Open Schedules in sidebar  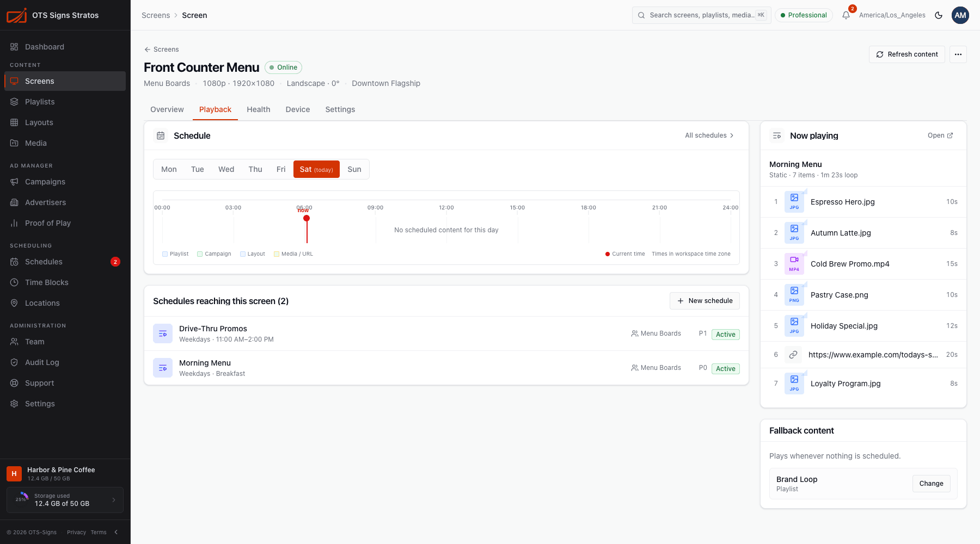[x=65, y=262]
